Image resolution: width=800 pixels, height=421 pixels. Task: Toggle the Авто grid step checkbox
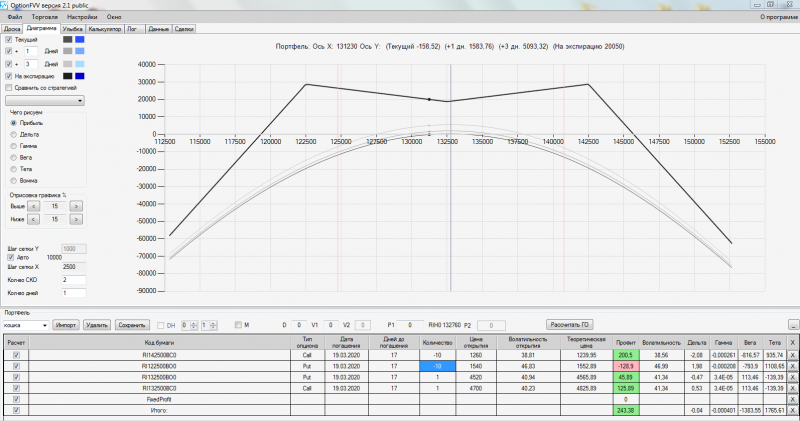[11, 258]
